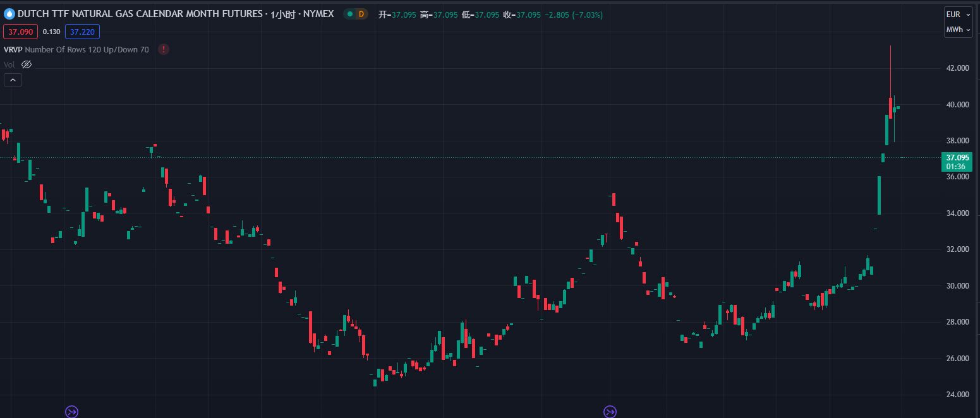Click the blue flame symbol logo icon
Screen dimensions: 980x418
point(9,14)
